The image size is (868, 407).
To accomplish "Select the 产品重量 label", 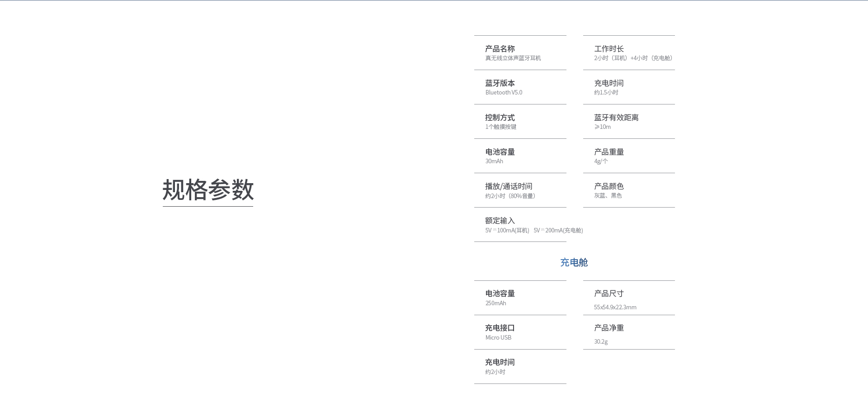I will [x=609, y=152].
